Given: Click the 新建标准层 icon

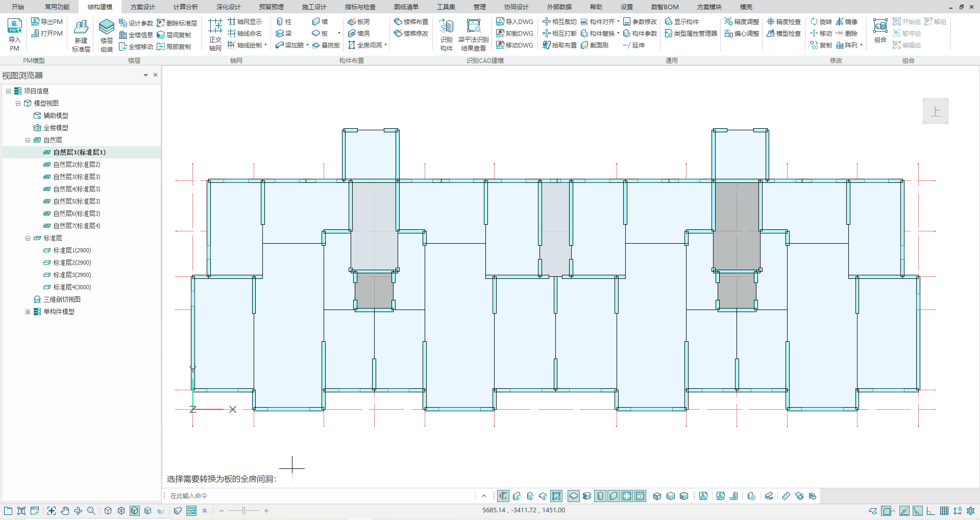Looking at the screenshot, I should (81, 35).
